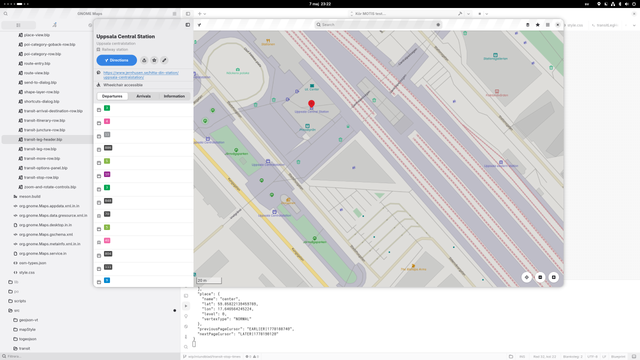The image size is (640, 360).
Task: Click the UTF-8 encoding in status bar
Action: (592, 357)
